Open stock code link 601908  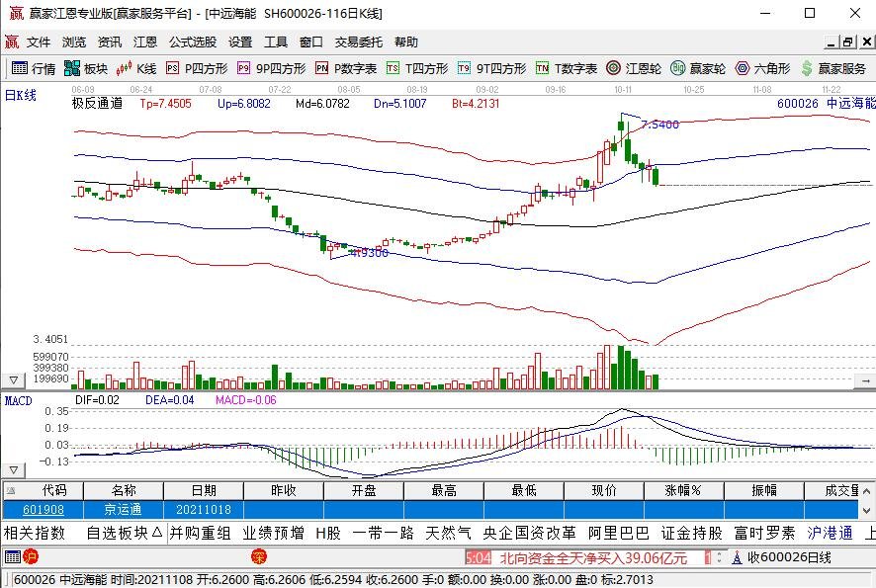[x=44, y=510]
